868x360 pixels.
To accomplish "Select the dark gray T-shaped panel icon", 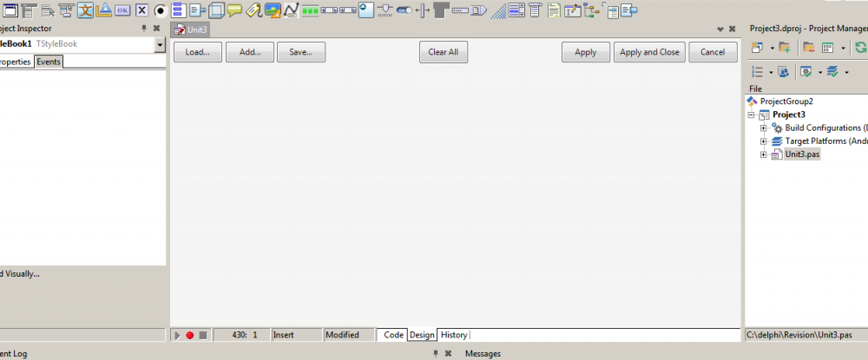I will (441, 10).
